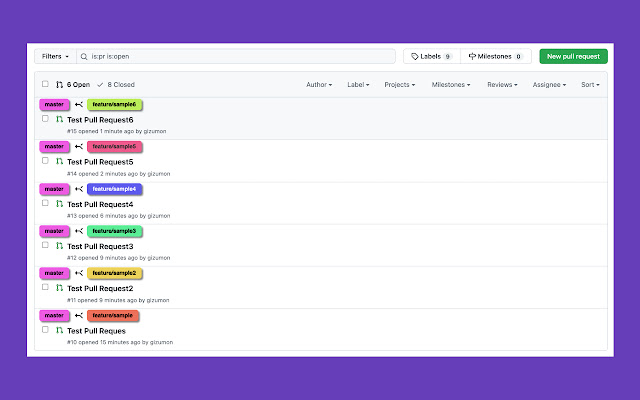Image resolution: width=640 pixels, height=400 pixels.
Task: Click the merge arrow icon before feature/sample5
Action: pyautogui.click(x=79, y=147)
